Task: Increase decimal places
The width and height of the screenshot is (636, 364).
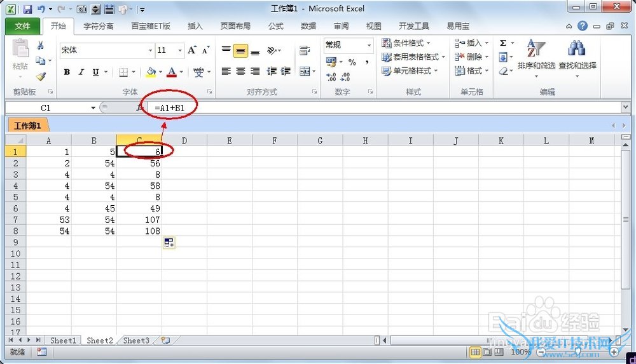Action: (331, 76)
